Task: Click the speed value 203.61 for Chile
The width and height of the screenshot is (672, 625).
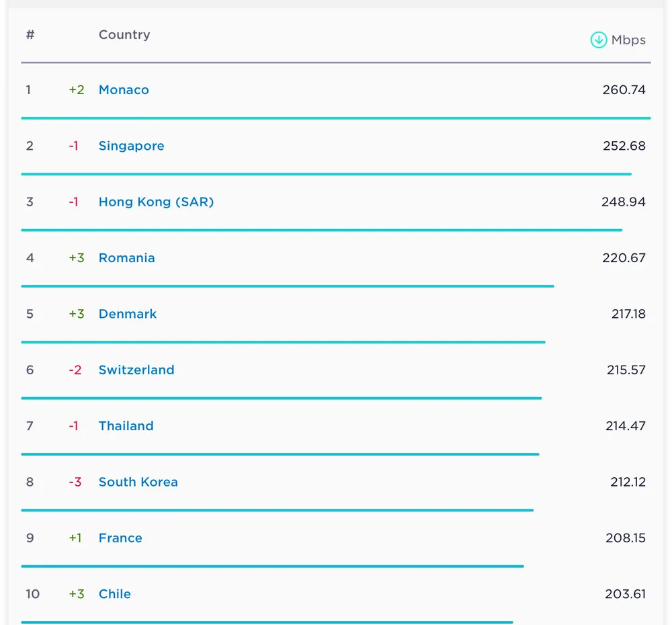Action: 625,594
